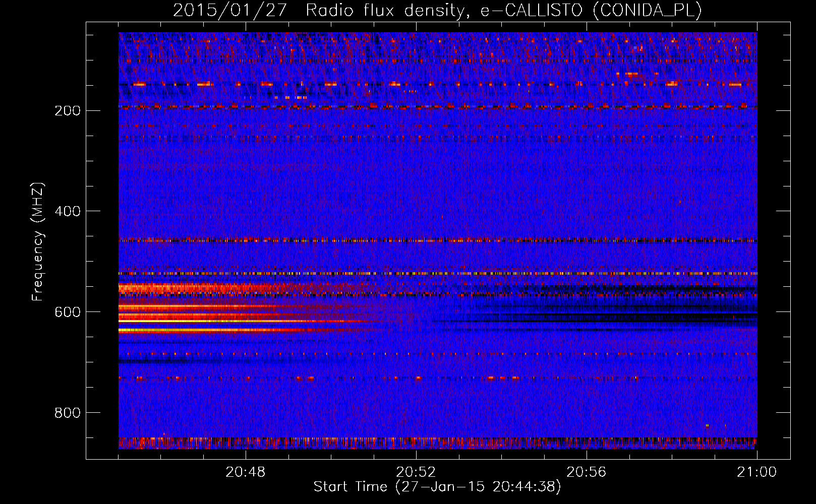
Task: Select the "Frequency (MHZ)" y-axis label
Action: (38, 242)
